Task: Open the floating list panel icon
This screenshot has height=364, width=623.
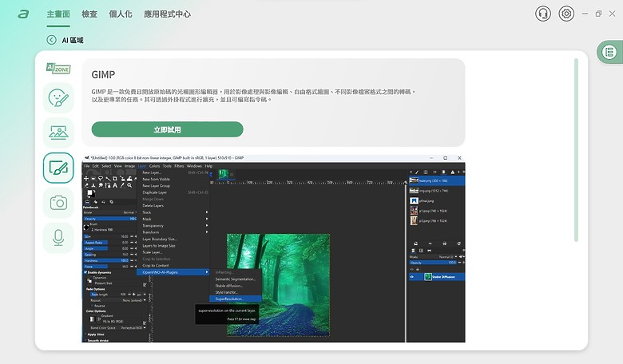Action: click(609, 52)
